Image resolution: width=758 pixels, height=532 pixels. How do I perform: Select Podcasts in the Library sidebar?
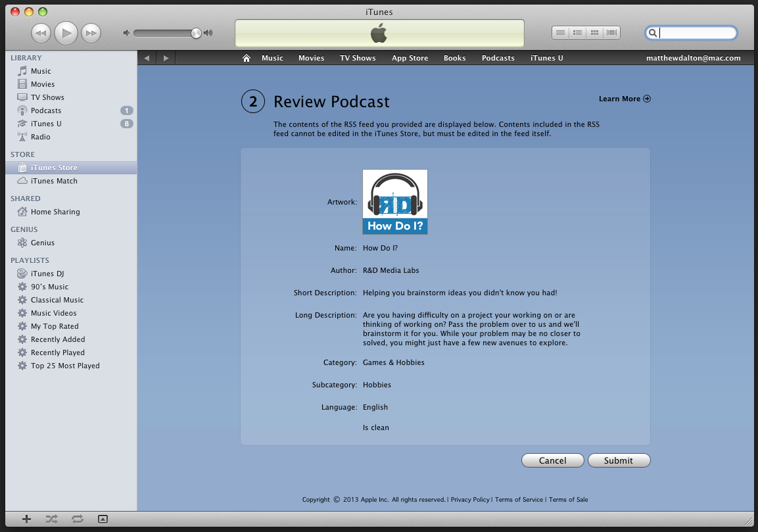71,110
